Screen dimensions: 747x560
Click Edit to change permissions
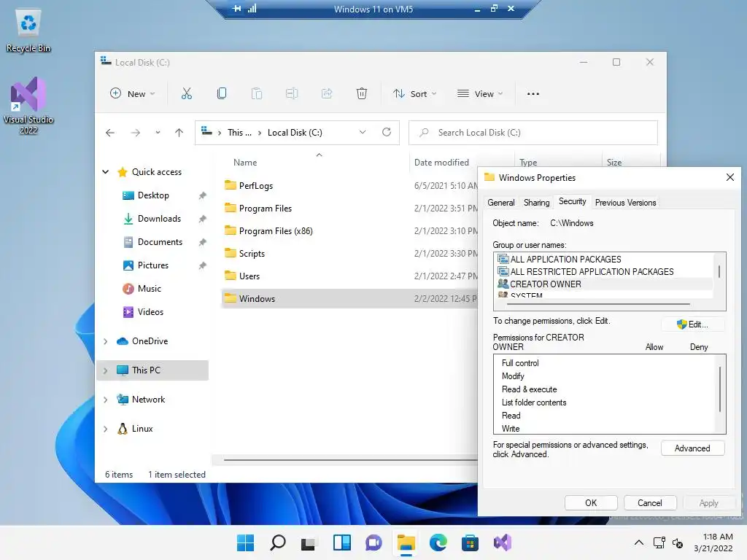(x=693, y=324)
